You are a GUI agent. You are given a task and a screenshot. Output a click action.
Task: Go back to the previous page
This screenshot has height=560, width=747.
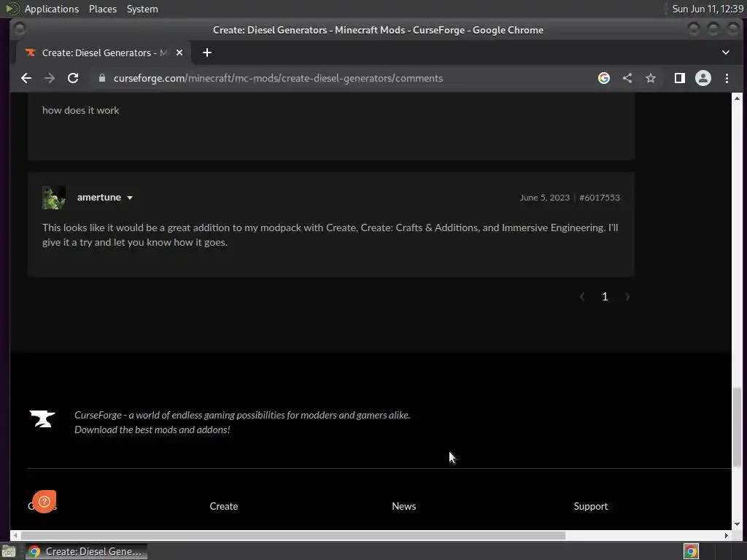(x=26, y=78)
